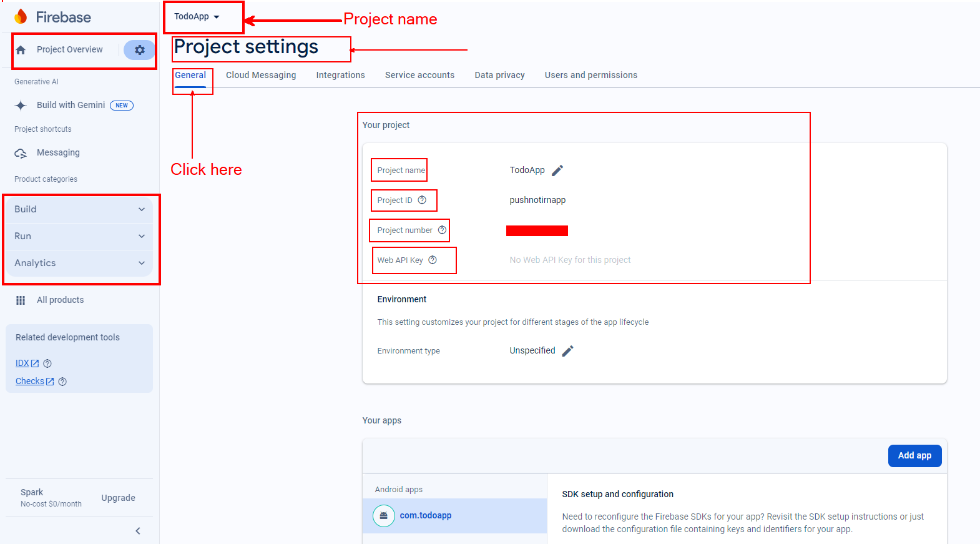Click the help icon next to Checks
Image resolution: width=980 pixels, height=544 pixels.
click(62, 382)
